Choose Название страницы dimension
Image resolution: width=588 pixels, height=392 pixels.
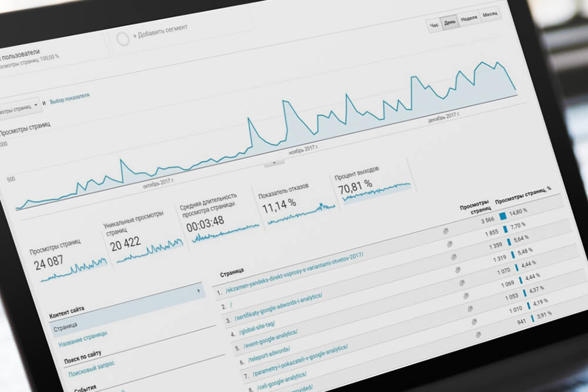[x=81, y=337]
